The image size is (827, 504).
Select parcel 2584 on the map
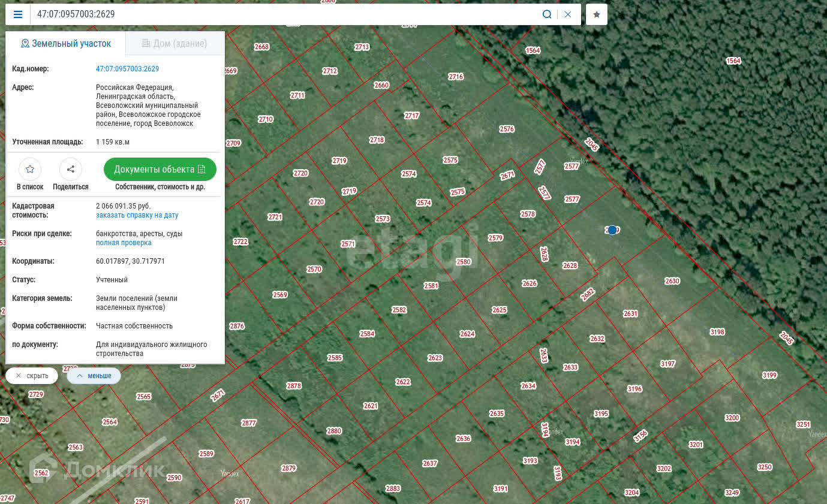pos(367,334)
